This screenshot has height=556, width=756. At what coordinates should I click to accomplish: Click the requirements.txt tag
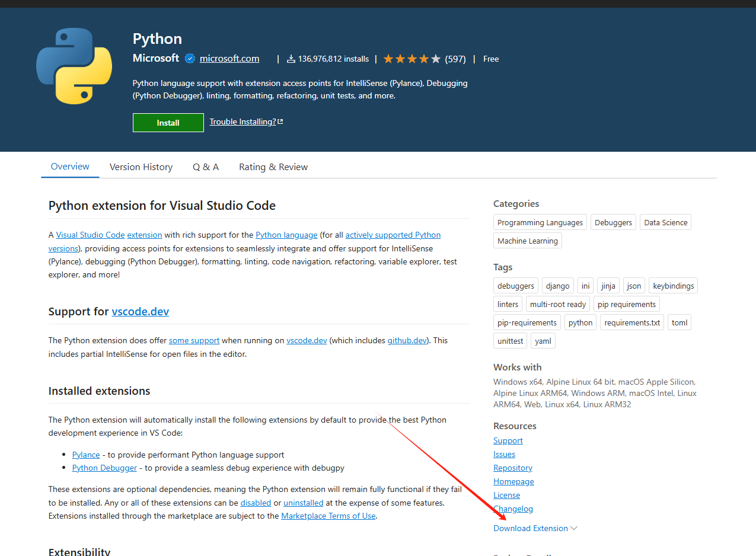[x=632, y=323]
